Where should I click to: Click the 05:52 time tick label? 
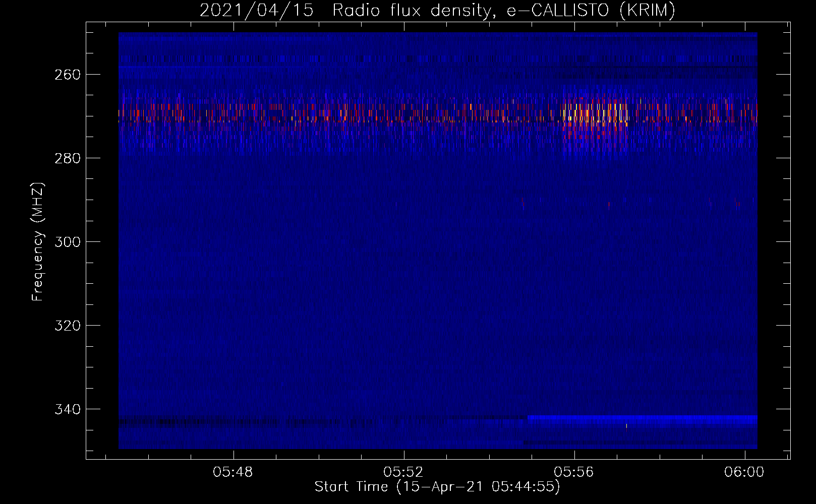403,472
